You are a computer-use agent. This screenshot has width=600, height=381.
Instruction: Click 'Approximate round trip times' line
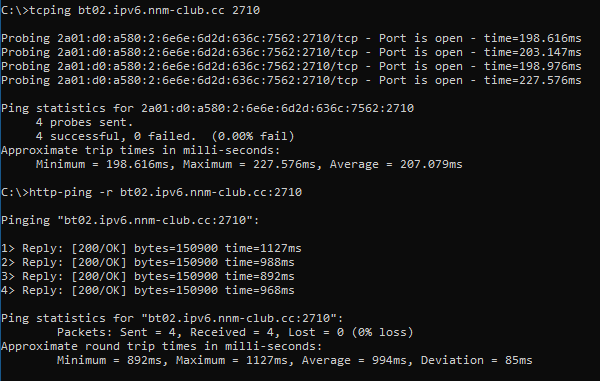(161, 347)
